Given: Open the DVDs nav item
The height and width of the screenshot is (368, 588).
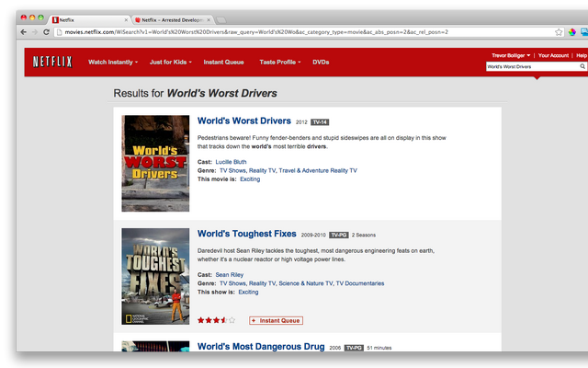Looking at the screenshot, I should [321, 63].
